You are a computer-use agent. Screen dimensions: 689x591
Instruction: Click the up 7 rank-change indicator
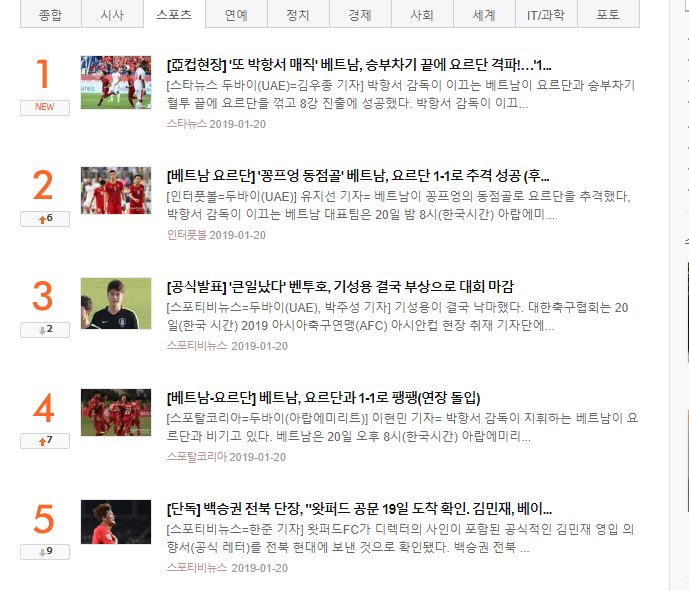pyautogui.click(x=45, y=440)
